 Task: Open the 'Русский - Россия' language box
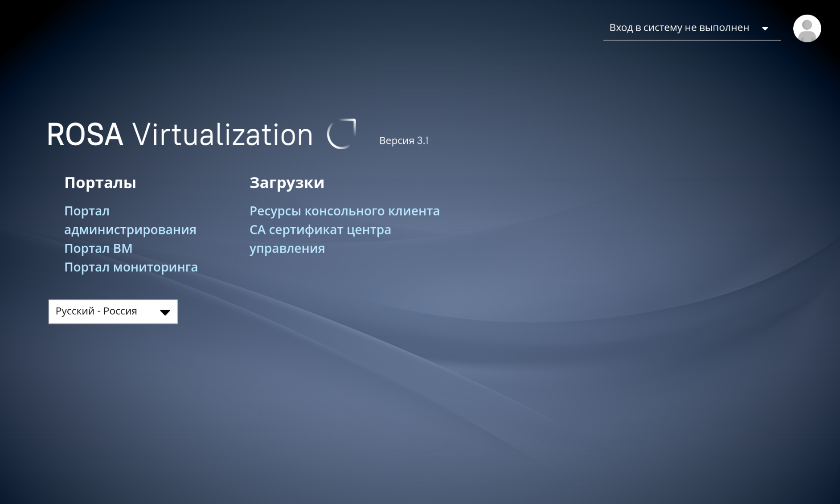point(113,311)
